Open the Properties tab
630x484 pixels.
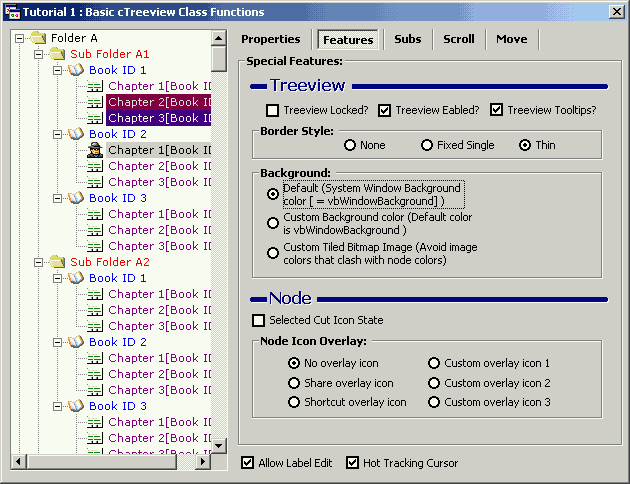point(271,39)
